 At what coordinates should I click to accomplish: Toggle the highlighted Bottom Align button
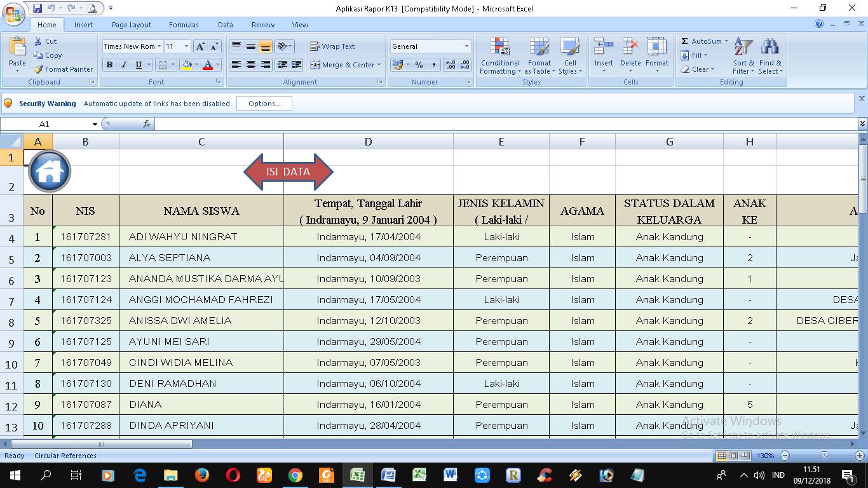pos(266,46)
